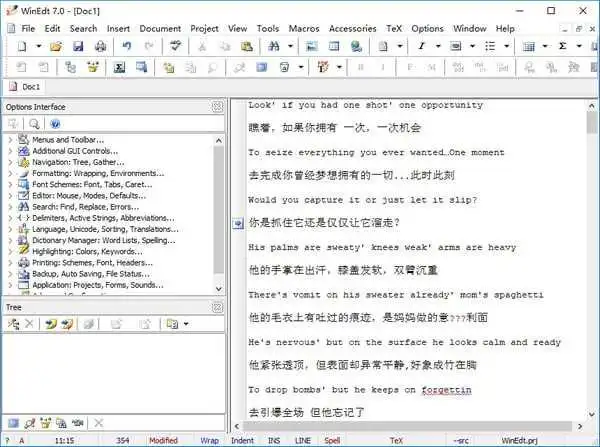Screen dimensions: 600x447
Task: Click the tree structure icon in the second toolbar
Action: [70, 68]
